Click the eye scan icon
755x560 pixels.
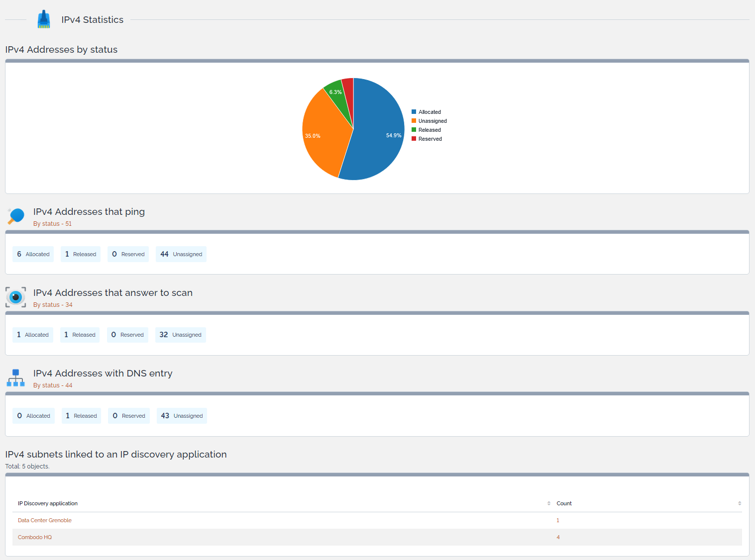pyautogui.click(x=16, y=297)
